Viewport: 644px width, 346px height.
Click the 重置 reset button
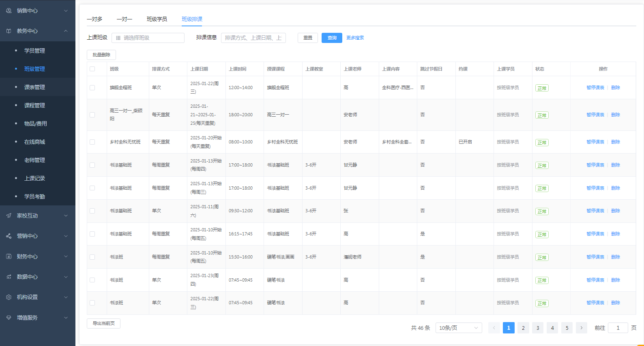point(308,38)
